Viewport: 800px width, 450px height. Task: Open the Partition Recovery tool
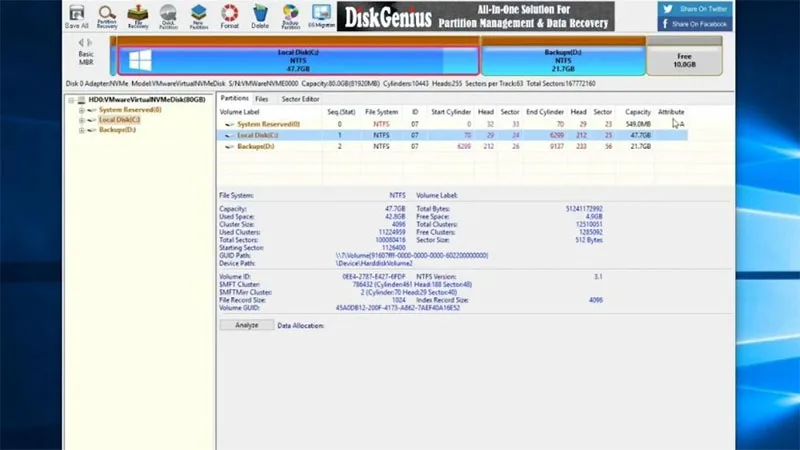point(107,16)
